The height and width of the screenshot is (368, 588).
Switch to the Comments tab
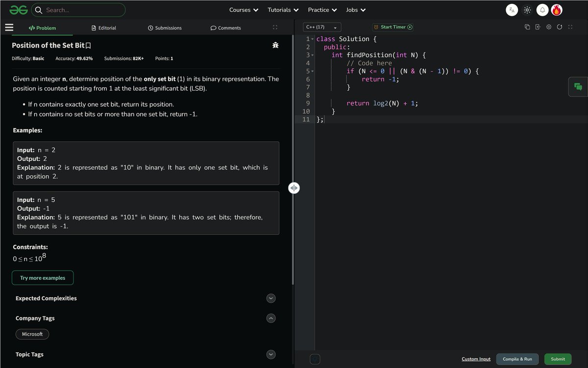click(225, 28)
